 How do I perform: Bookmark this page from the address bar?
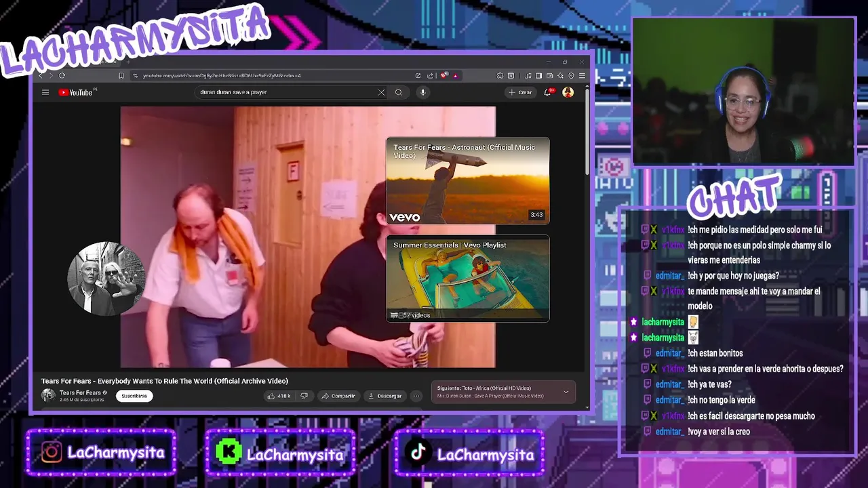point(121,76)
